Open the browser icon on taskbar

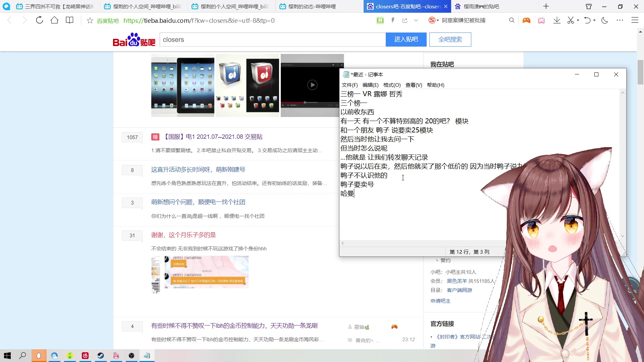[54, 356]
